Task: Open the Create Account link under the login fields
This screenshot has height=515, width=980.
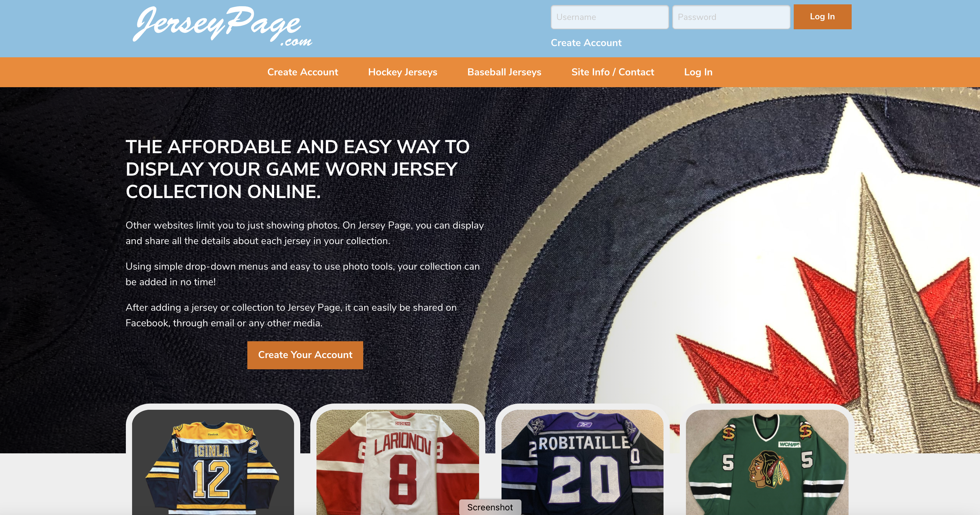Action: click(x=586, y=43)
